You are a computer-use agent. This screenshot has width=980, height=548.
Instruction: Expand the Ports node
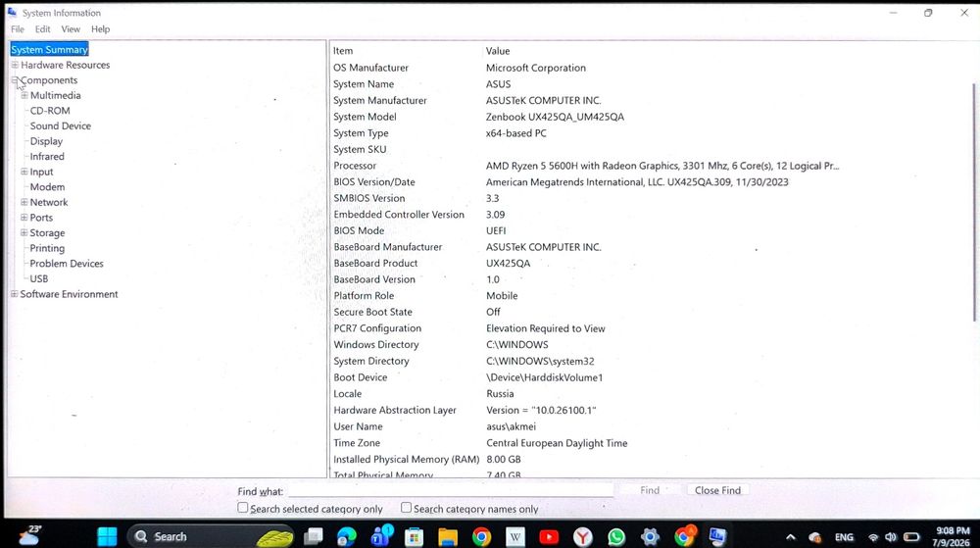click(24, 218)
